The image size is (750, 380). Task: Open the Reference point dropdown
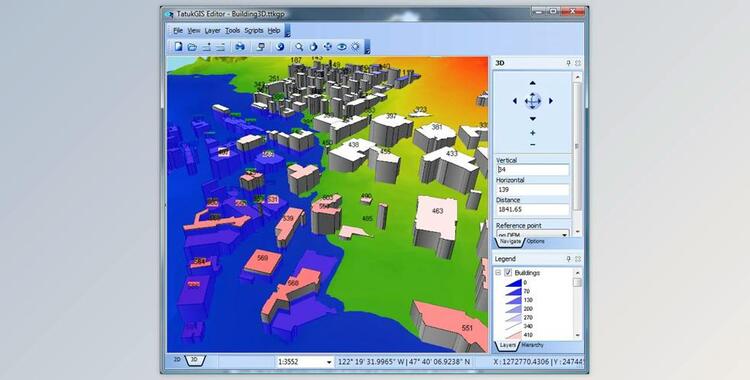564,235
